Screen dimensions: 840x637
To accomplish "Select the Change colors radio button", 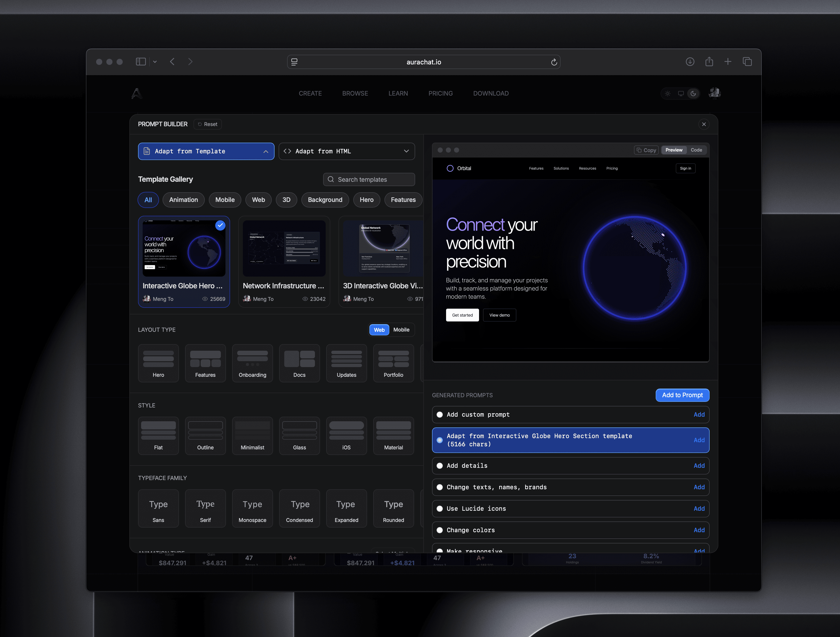I will click(x=439, y=530).
